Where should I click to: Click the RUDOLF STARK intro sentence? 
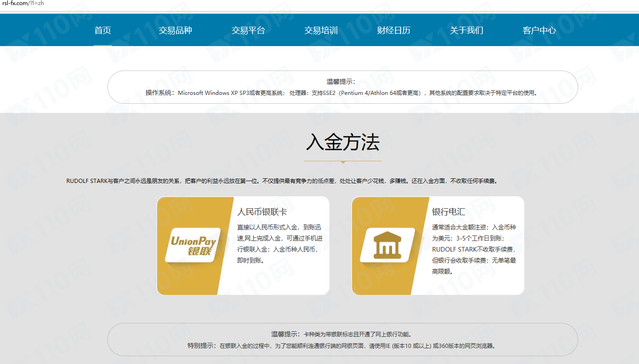281,181
